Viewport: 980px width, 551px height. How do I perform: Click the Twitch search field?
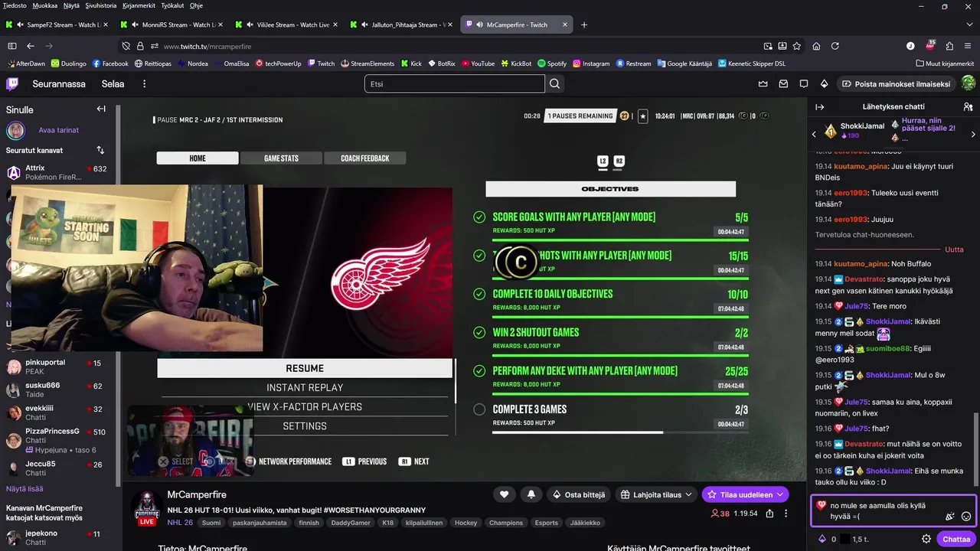[455, 83]
